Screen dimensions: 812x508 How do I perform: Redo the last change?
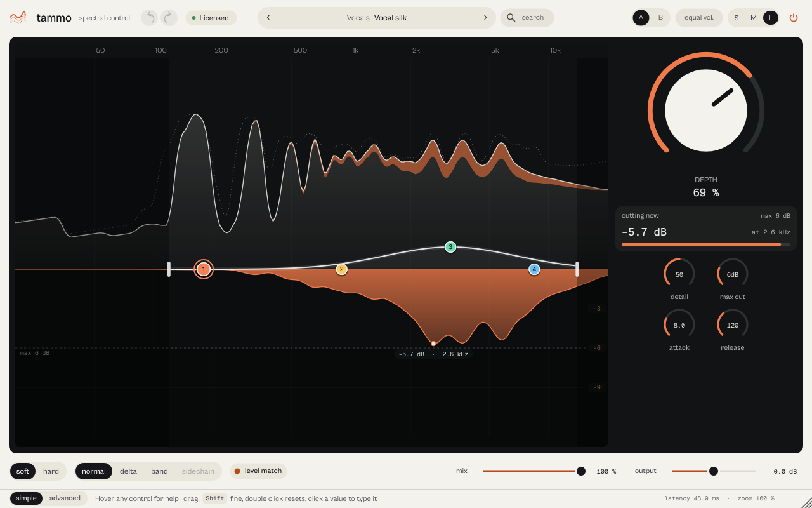(x=169, y=18)
